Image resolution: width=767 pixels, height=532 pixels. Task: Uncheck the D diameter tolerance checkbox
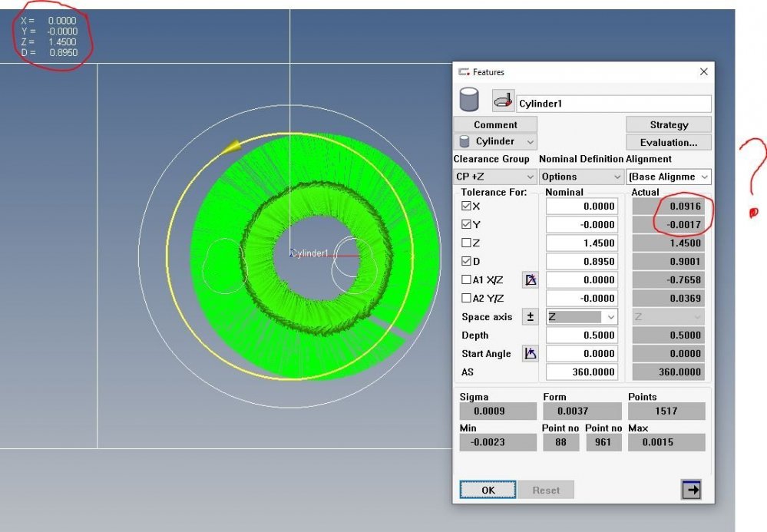(467, 262)
